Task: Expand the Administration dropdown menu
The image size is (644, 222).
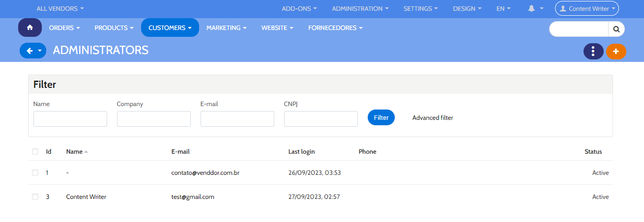Action: (360, 8)
